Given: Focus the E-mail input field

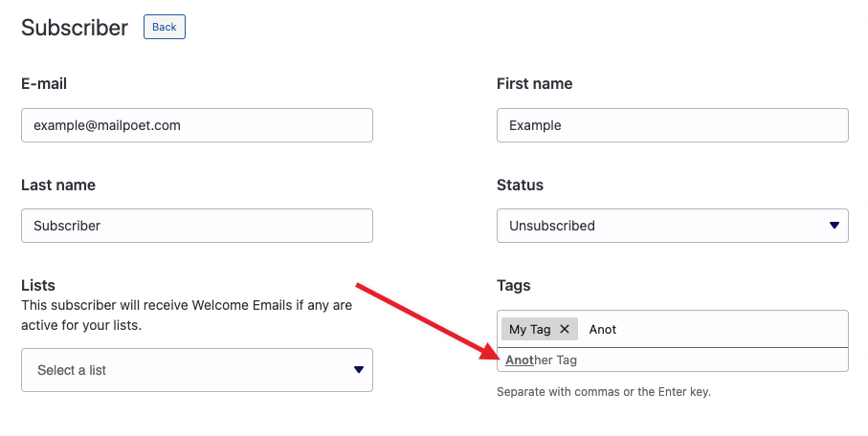Looking at the screenshot, I should [x=196, y=125].
